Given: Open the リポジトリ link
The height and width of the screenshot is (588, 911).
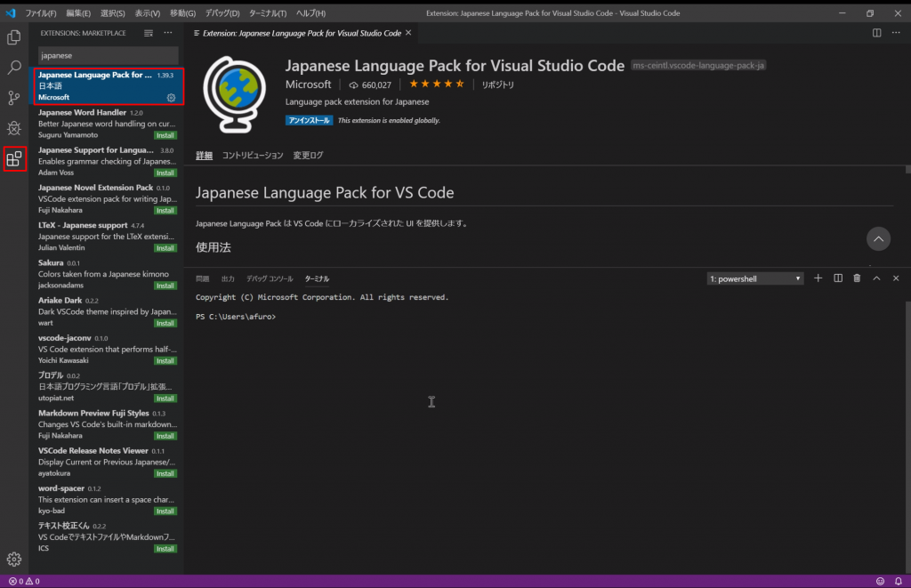Looking at the screenshot, I should [x=498, y=85].
